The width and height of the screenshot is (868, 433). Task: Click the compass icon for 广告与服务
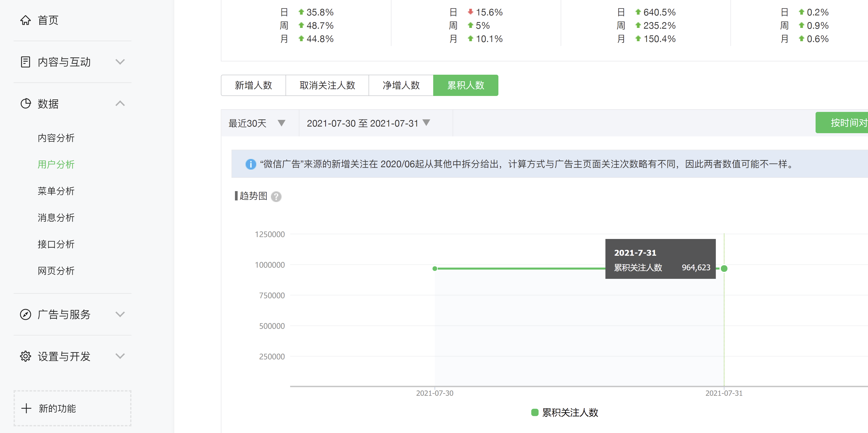[x=25, y=314]
